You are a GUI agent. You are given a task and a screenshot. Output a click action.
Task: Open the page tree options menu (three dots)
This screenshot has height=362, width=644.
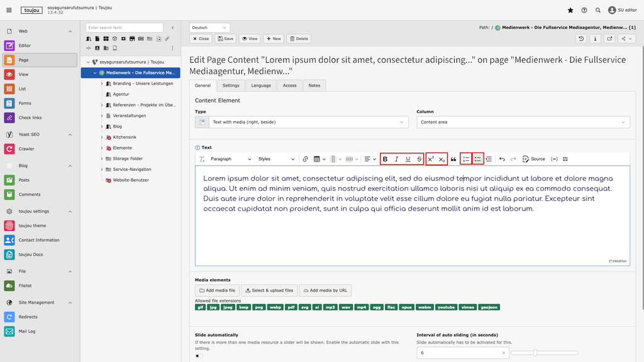click(x=172, y=48)
